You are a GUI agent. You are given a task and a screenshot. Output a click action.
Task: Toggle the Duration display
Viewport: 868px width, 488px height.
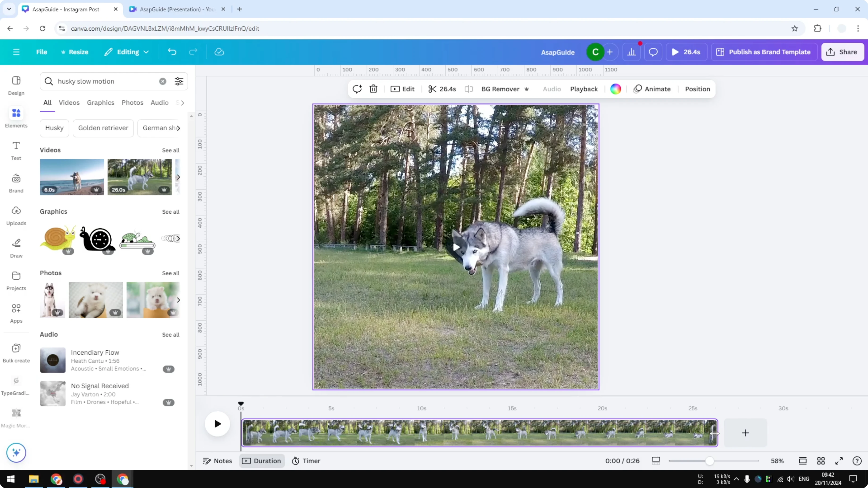click(262, 461)
